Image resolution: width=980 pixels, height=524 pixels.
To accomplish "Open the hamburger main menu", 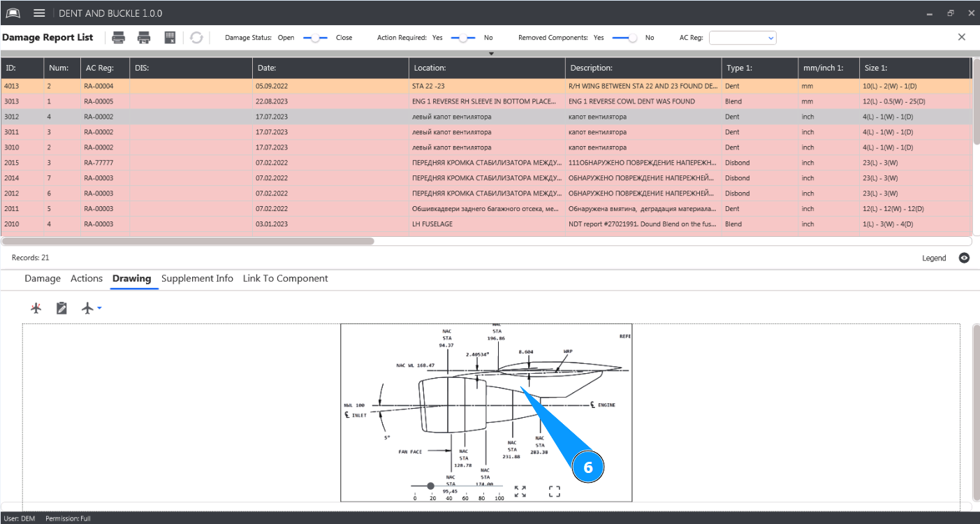I will (39, 13).
